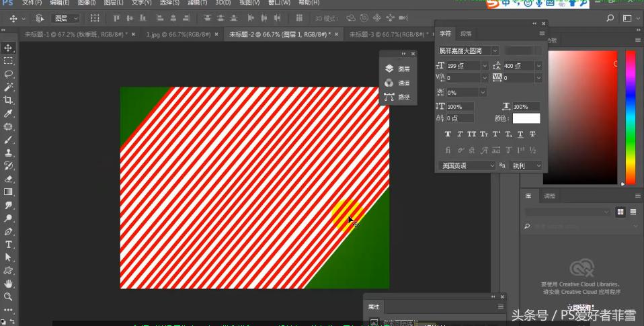The image size is (644, 326).
Task: Open the search magnifier in options bar
Action: pyautogui.click(x=610, y=18)
